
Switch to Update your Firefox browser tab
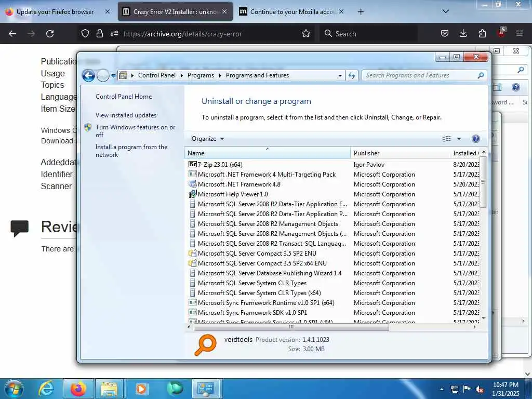tap(58, 12)
